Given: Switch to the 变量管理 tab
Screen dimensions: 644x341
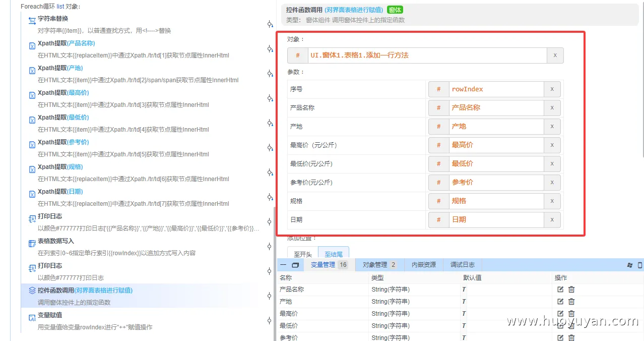Looking at the screenshot, I should coord(329,265).
